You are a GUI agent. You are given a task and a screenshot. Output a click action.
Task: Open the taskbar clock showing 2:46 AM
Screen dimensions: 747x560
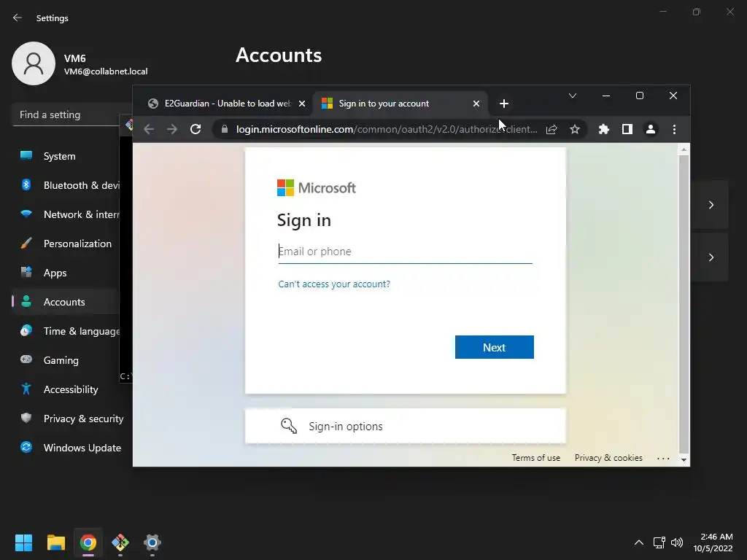pyautogui.click(x=713, y=542)
